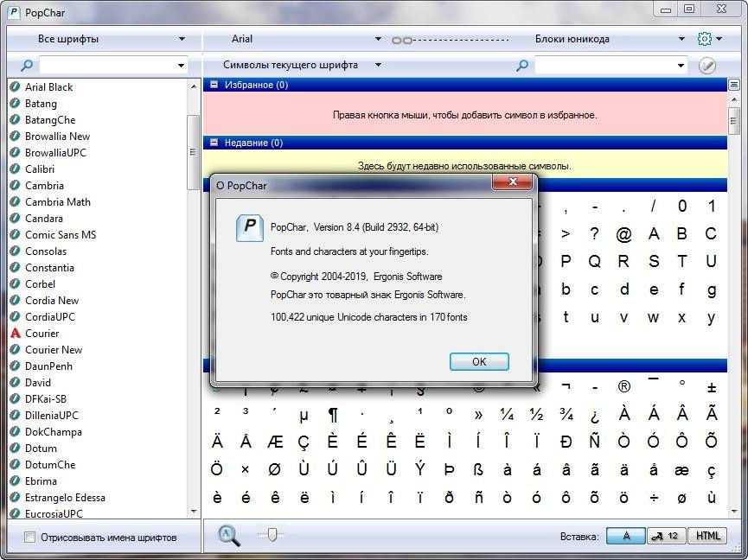Click the OpenType icon beside Arial Black
Viewport: 748px width, 560px height.
(x=16, y=86)
